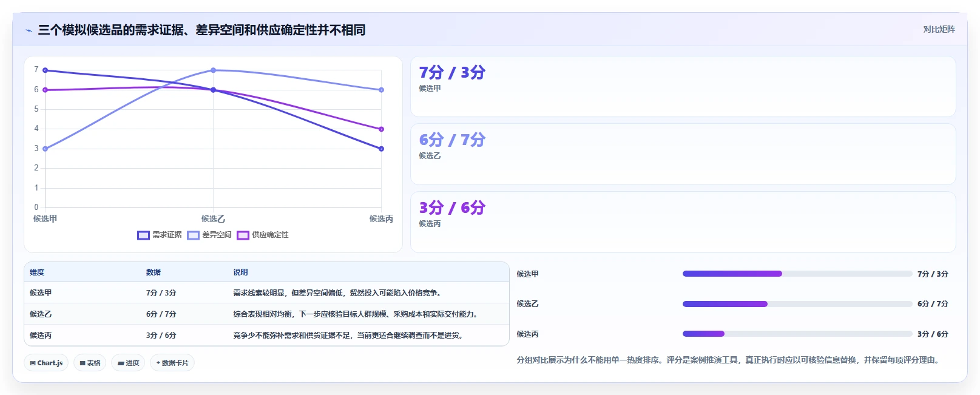Click the 候选甲 table row cell
Viewport: 980px width, 395px height.
[41, 293]
